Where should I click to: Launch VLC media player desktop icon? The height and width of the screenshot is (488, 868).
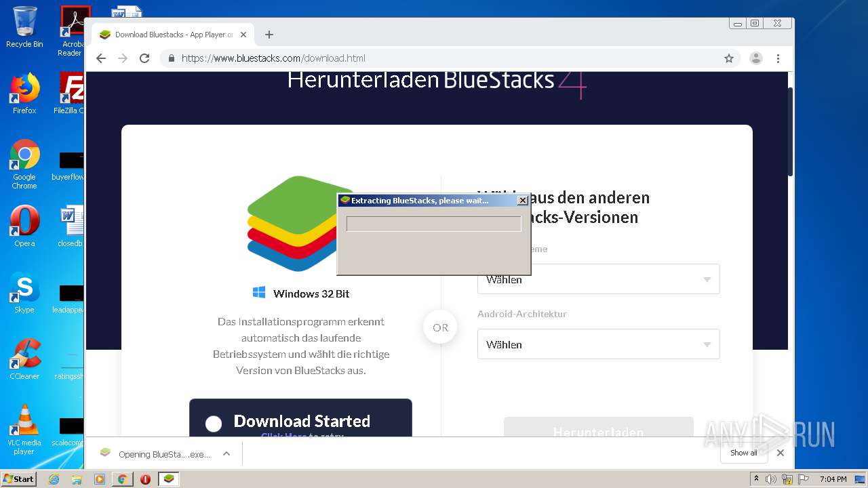click(24, 430)
